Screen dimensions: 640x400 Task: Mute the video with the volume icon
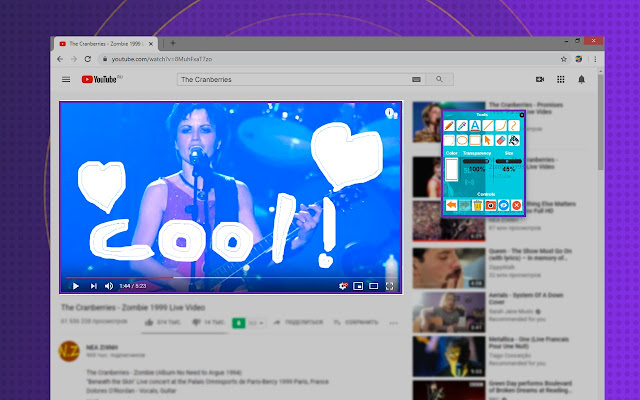pyautogui.click(x=109, y=286)
